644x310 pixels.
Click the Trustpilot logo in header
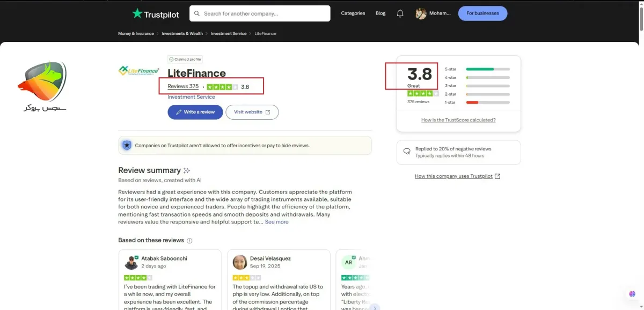[155, 14]
